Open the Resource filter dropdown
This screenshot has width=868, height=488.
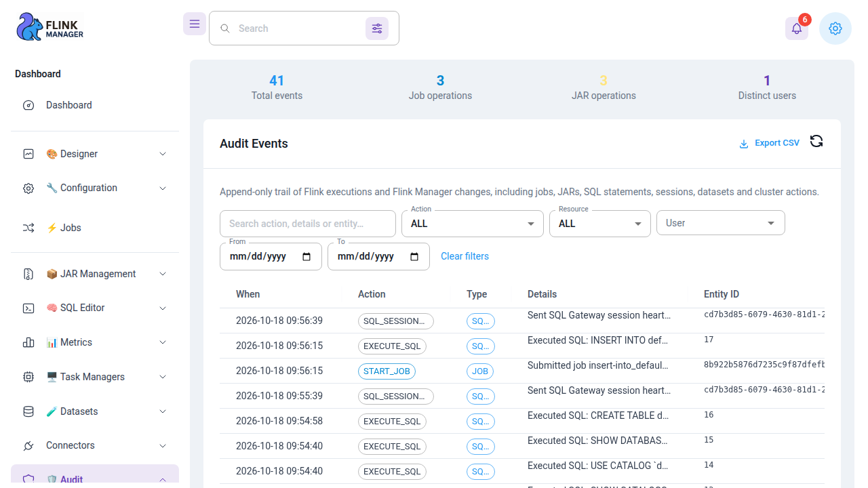(600, 224)
